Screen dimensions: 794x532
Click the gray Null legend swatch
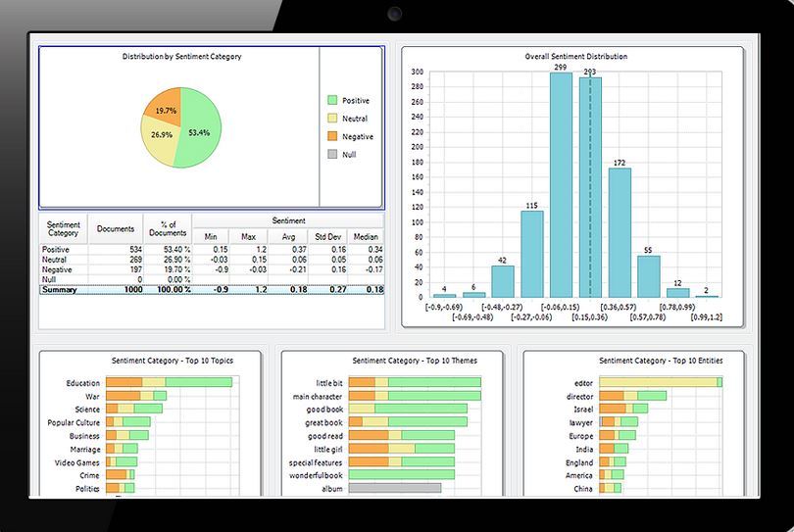click(x=332, y=154)
